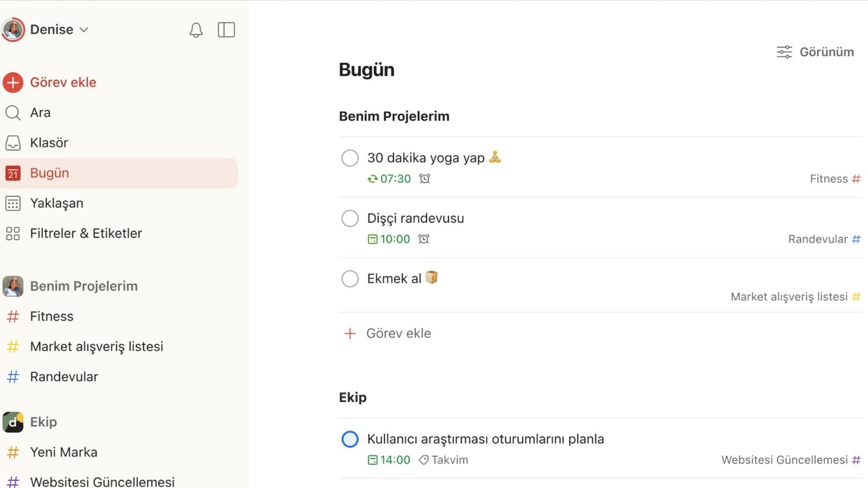868x488 pixels.
Task: Complete the Ekmek al task
Action: click(350, 279)
